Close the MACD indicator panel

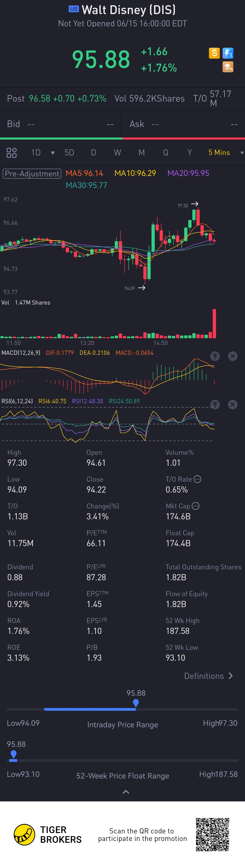click(x=233, y=356)
